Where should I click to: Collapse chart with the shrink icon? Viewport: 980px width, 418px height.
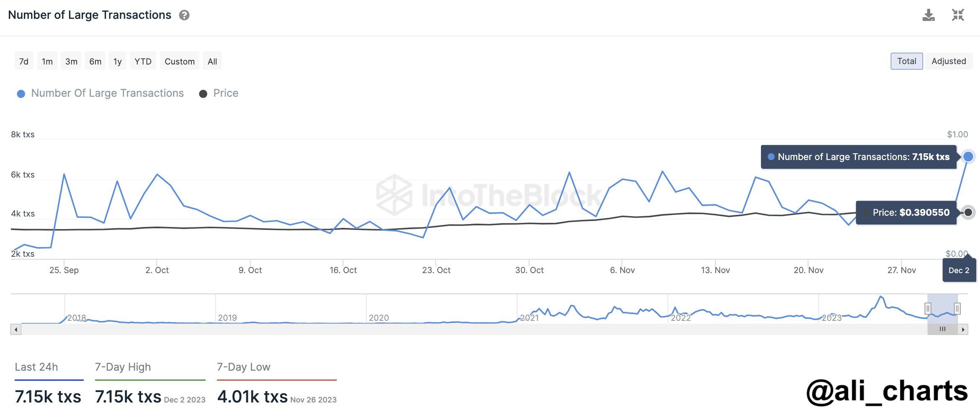click(x=958, y=15)
